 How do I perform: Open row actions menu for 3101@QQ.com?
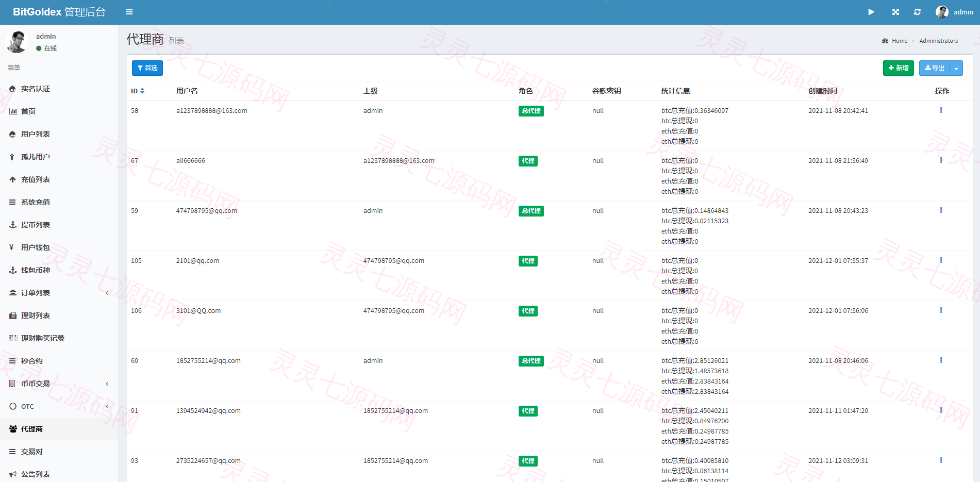(941, 310)
